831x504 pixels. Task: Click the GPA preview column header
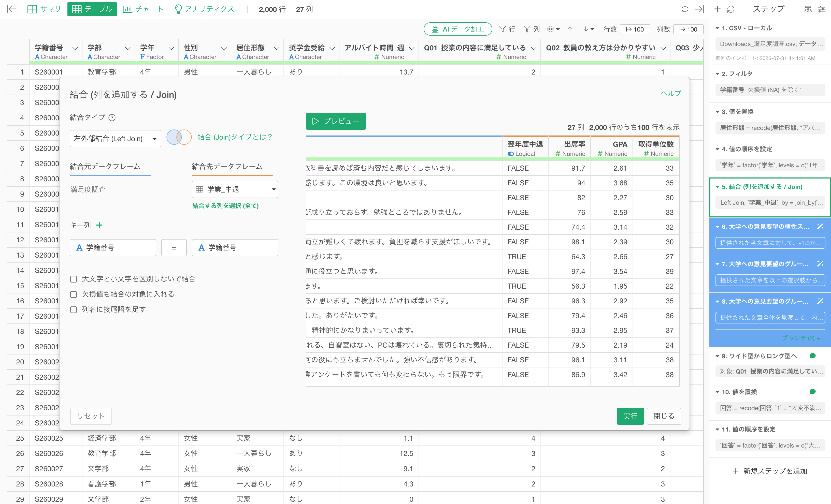point(612,148)
